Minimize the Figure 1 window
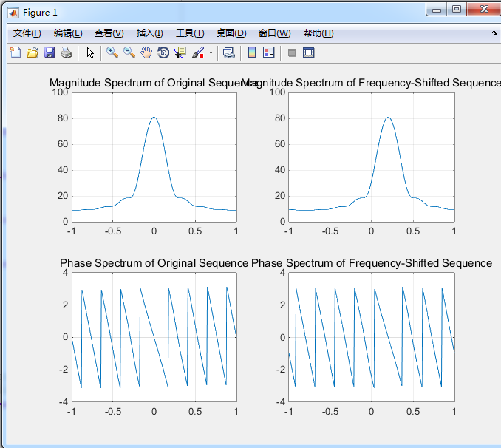This screenshot has height=448, width=501. (x=437, y=10)
